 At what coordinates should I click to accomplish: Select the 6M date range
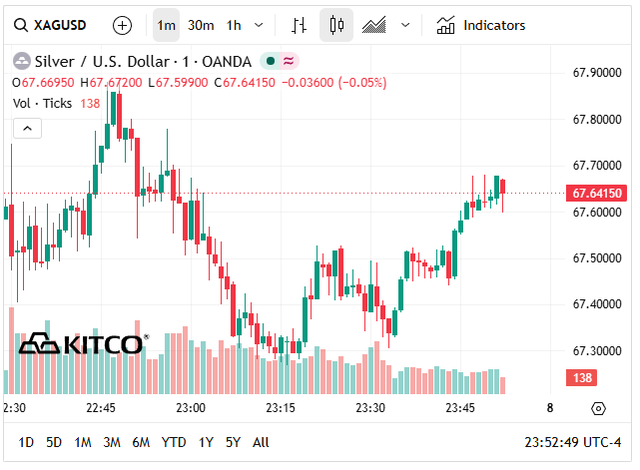(141, 442)
